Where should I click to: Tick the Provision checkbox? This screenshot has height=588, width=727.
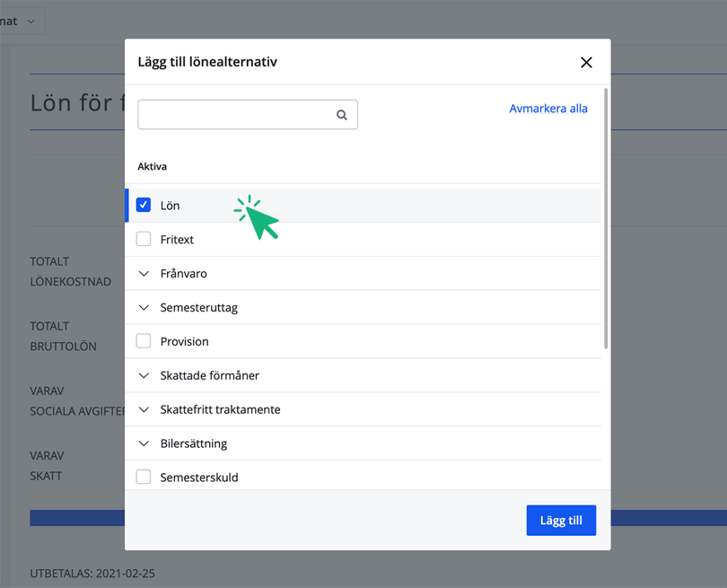(x=144, y=341)
